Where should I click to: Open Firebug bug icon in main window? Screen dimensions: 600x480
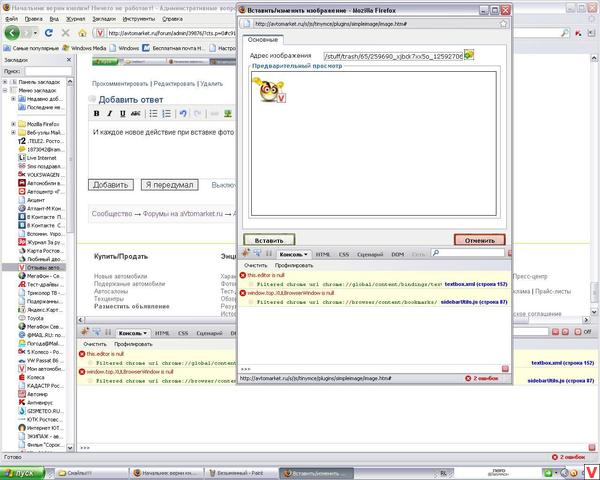(85, 331)
